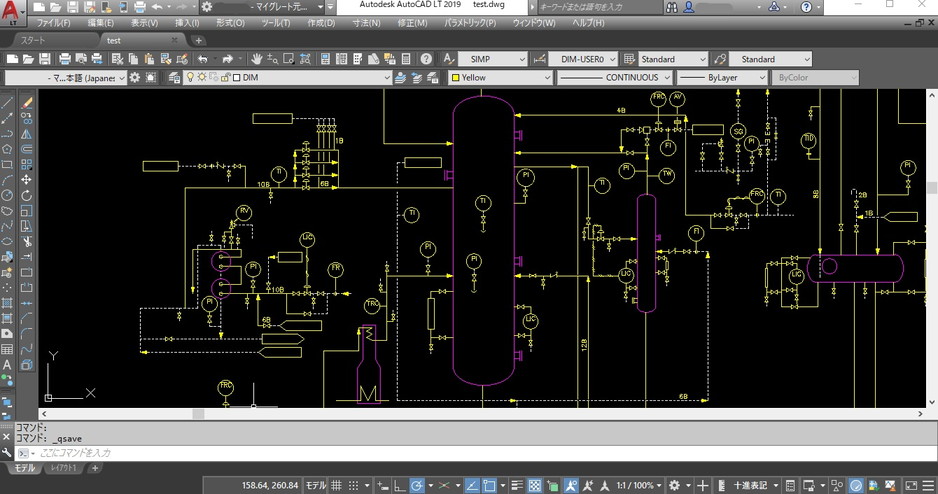Screen dimensions: 938x494
Task: Open the Yellow color dropdown swatch
Action: click(x=500, y=78)
